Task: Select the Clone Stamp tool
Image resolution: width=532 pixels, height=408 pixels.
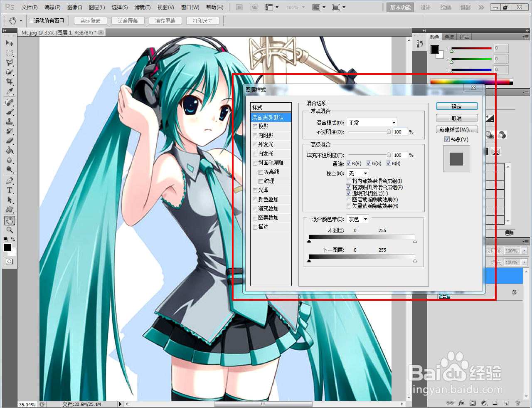Action: coord(9,121)
